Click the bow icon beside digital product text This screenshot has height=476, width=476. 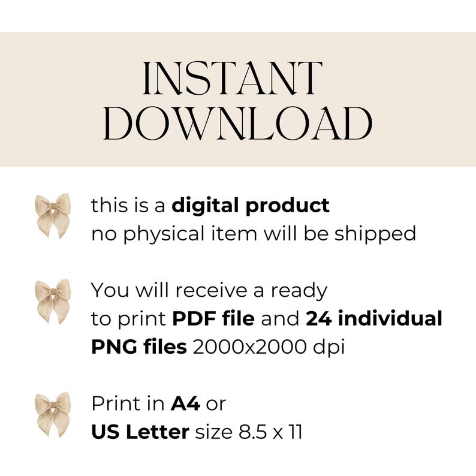pos(53,215)
